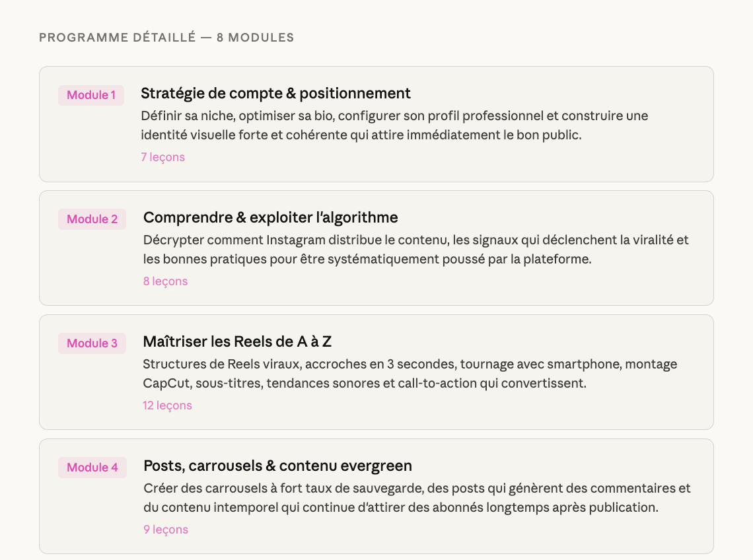Select the Module 3 badge label

click(92, 343)
